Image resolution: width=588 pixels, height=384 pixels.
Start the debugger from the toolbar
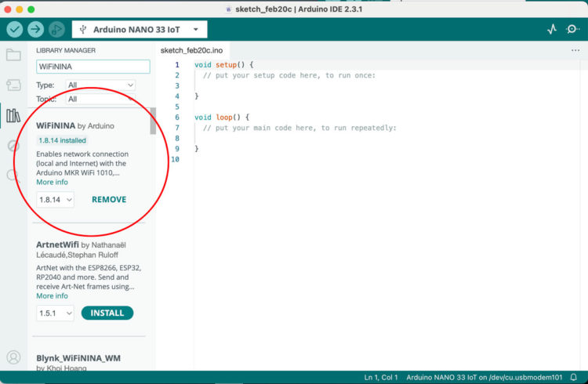[x=56, y=29]
